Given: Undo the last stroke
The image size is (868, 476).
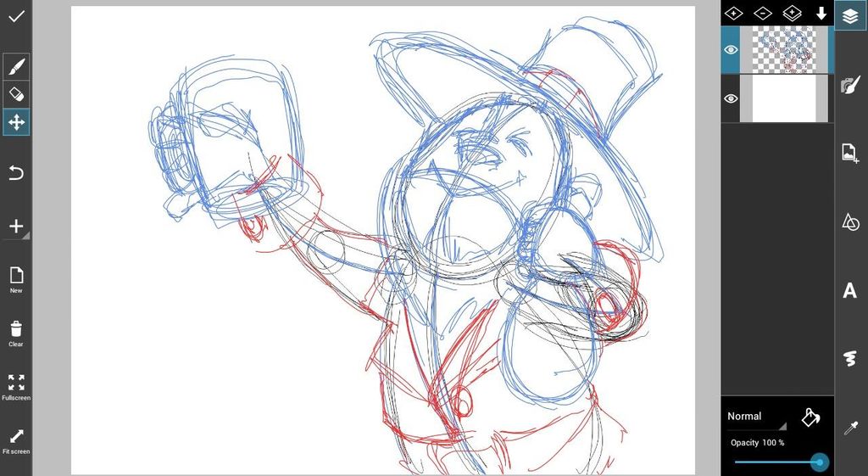Looking at the screenshot, I should point(16,173).
